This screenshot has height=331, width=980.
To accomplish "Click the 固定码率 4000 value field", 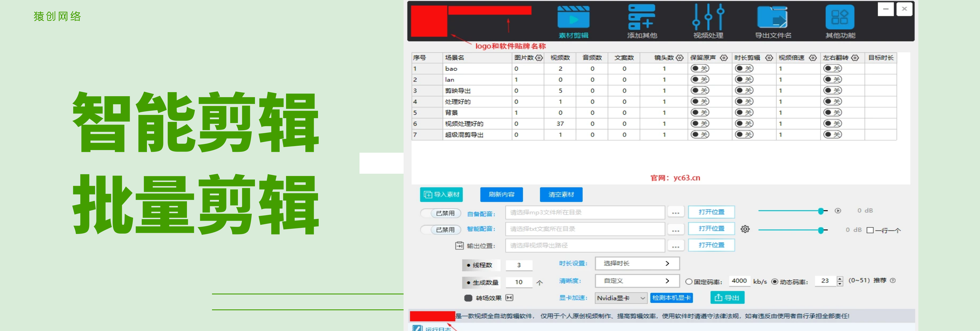I will click(x=739, y=281).
